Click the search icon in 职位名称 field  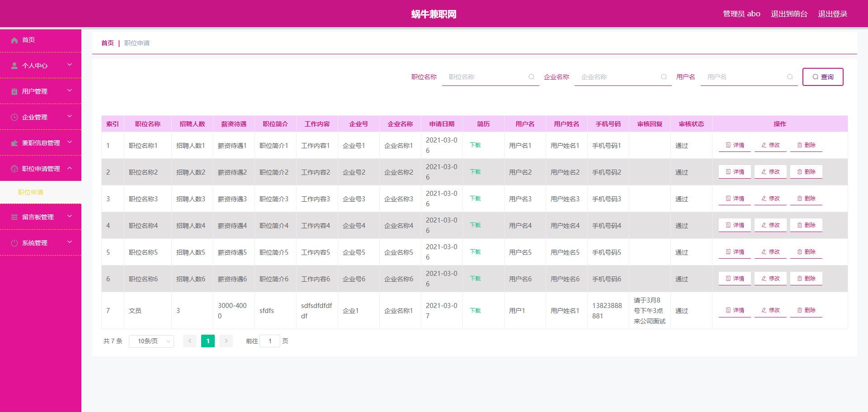531,77
